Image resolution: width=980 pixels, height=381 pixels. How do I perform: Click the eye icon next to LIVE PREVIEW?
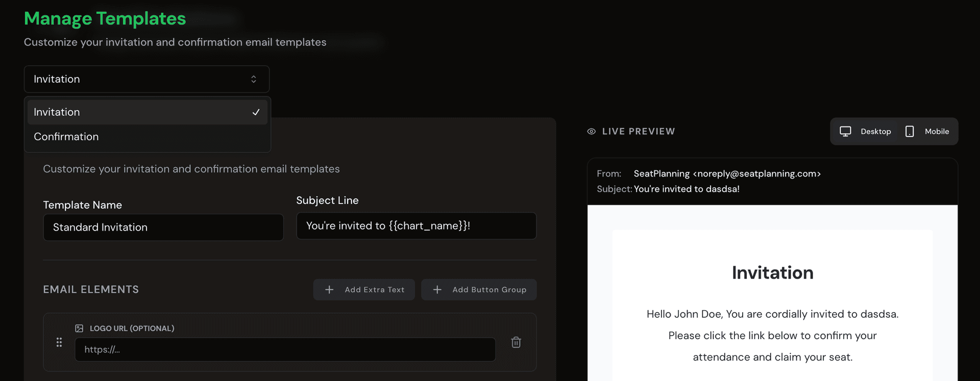pyautogui.click(x=592, y=132)
